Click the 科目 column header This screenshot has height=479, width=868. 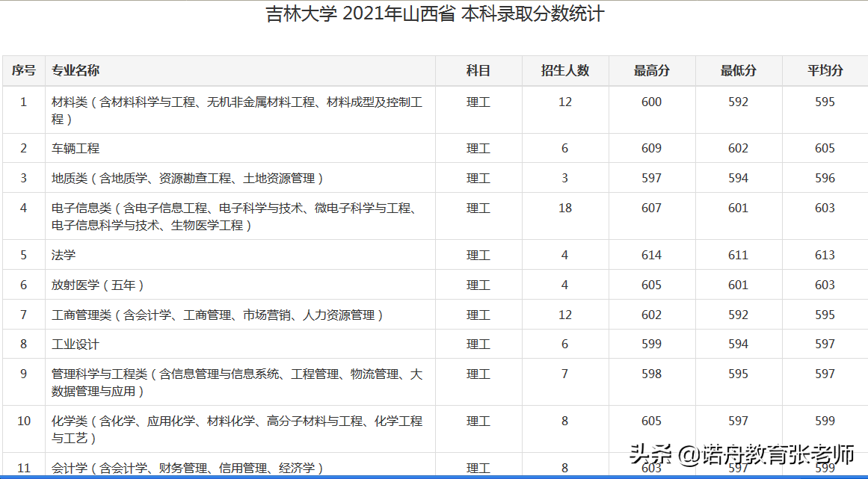click(x=478, y=70)
